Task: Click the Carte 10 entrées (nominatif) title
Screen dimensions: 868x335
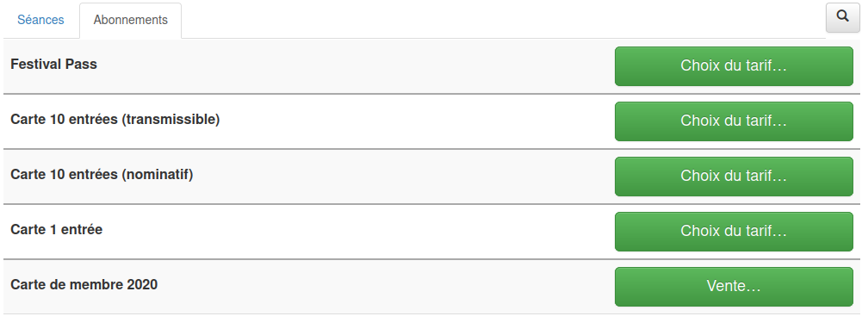Action: (102, 175)
